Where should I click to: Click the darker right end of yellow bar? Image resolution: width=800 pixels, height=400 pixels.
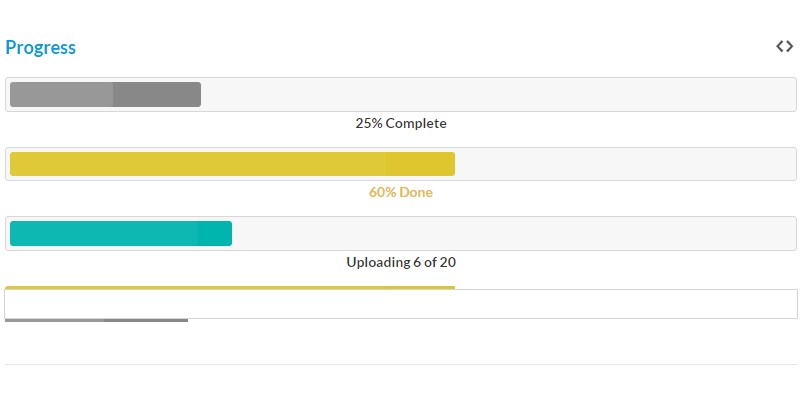[x=420, y=164]
